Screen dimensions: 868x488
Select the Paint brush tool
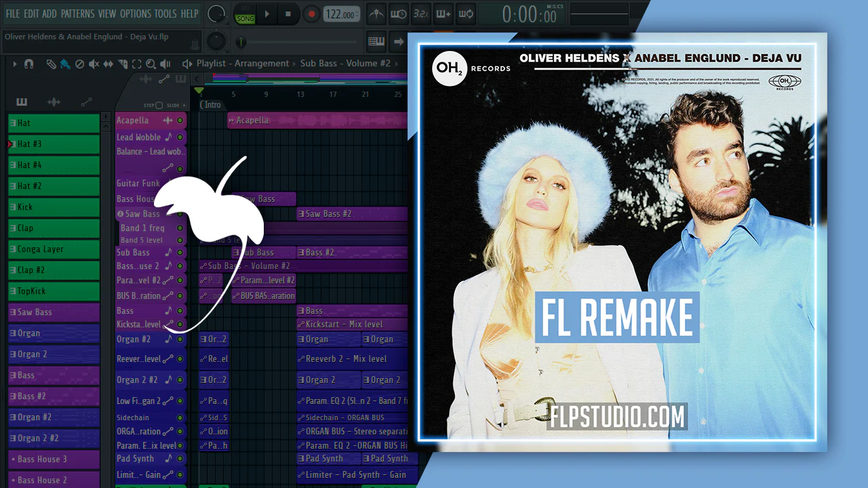[65, 64]
